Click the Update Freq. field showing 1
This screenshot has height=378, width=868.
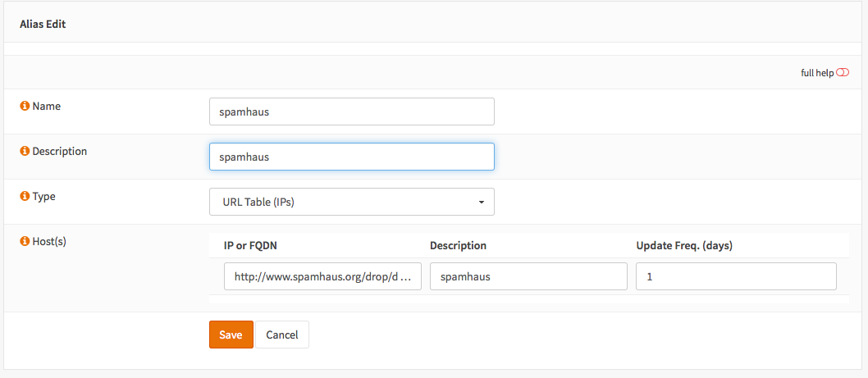click(x=736, y=277)
